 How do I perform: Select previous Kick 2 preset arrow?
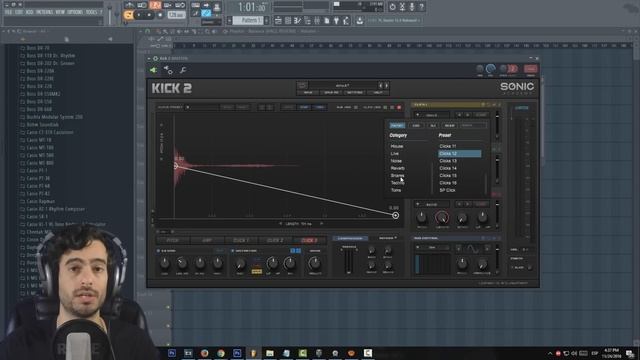pos(380,86)
